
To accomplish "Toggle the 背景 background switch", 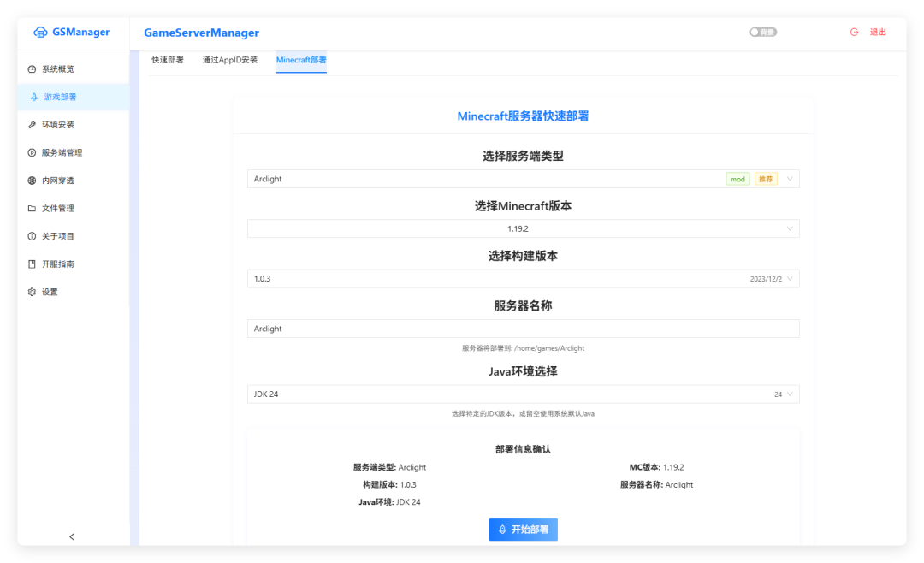I will click(763, 32).
